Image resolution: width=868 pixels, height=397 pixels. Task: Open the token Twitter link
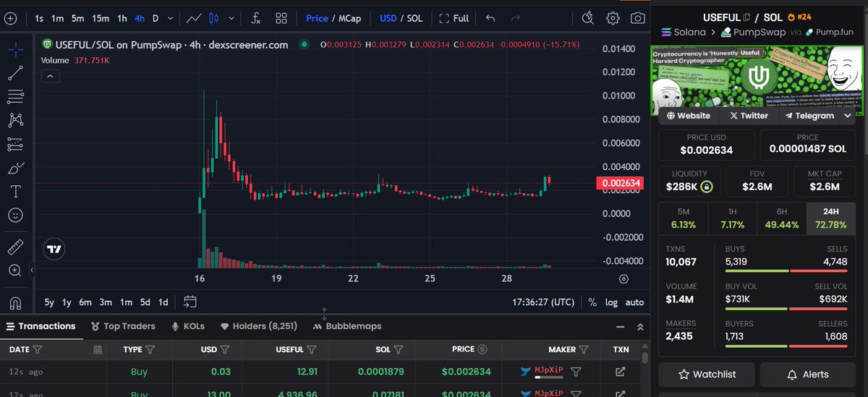click(749, 116)
